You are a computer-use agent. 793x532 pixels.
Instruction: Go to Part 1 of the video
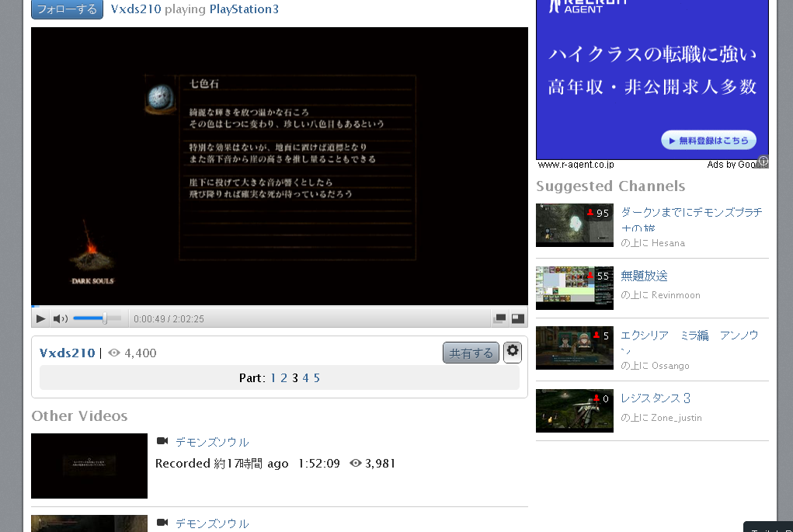(x=273, y=378)
